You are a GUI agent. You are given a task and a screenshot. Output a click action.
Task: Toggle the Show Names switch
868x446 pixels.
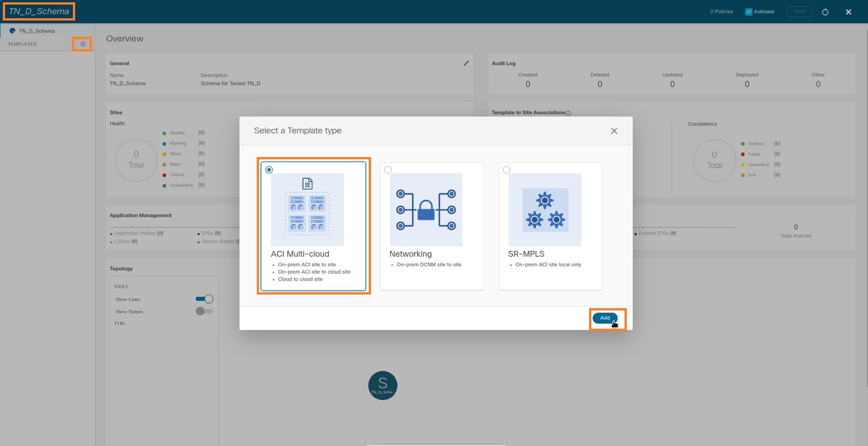tap(204, 311)
